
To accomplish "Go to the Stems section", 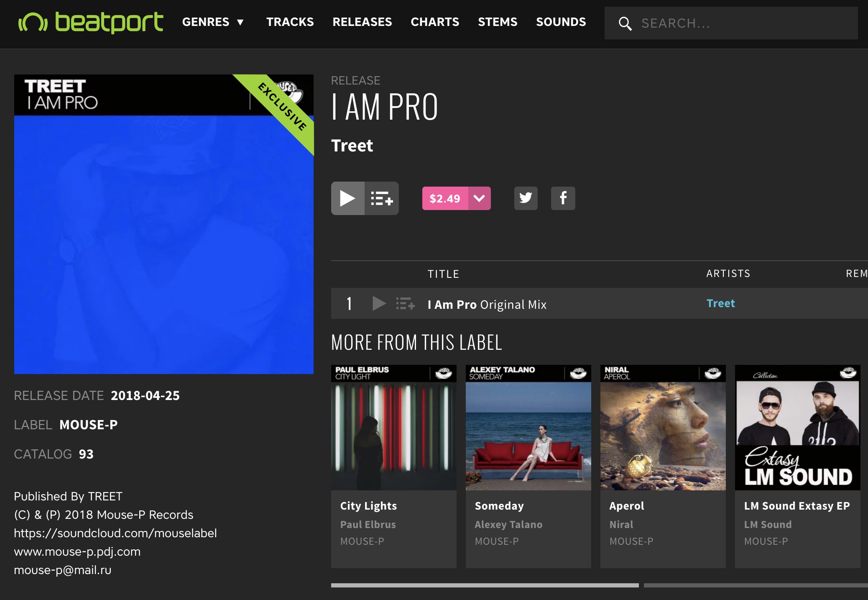I will [x=498, y=22].
